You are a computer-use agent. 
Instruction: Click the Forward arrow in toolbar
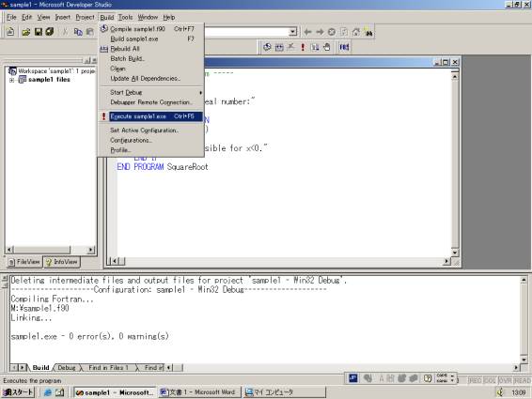click(x=320, y=32)
